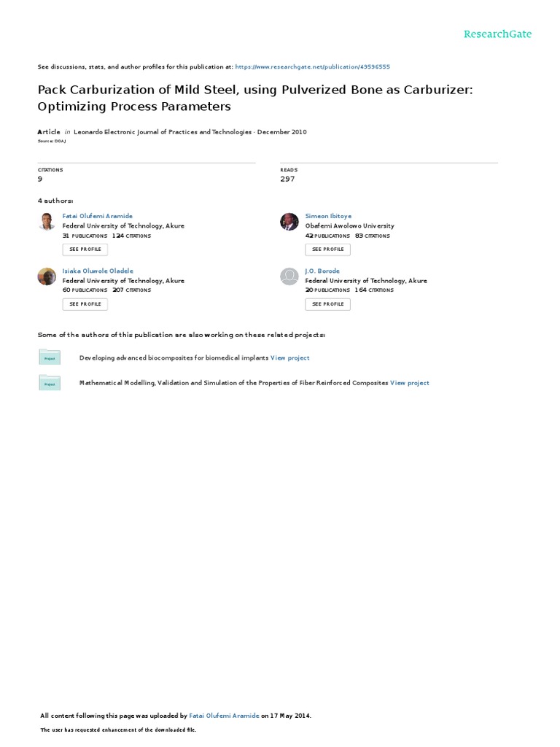Image resolution: width=560 pixels, height=747 pixels.
Task: Open View project link for Mathematical Modelling
Action: (x=410, y=383)
